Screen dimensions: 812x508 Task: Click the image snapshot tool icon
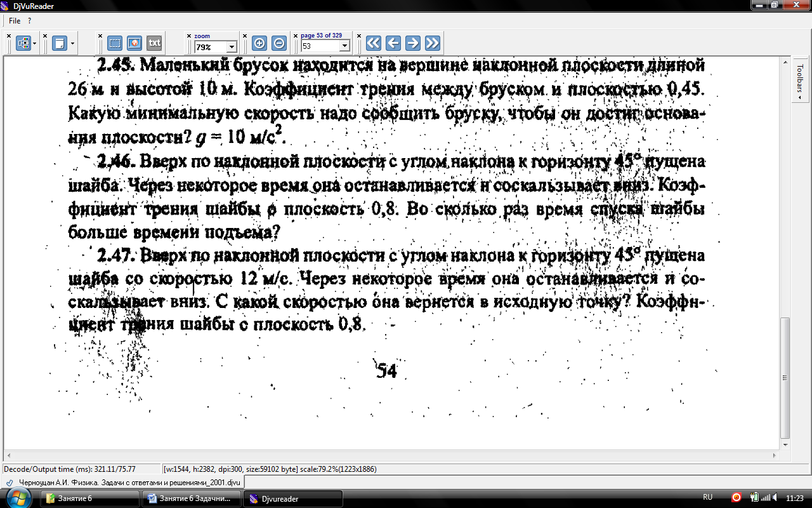[134, 43]
